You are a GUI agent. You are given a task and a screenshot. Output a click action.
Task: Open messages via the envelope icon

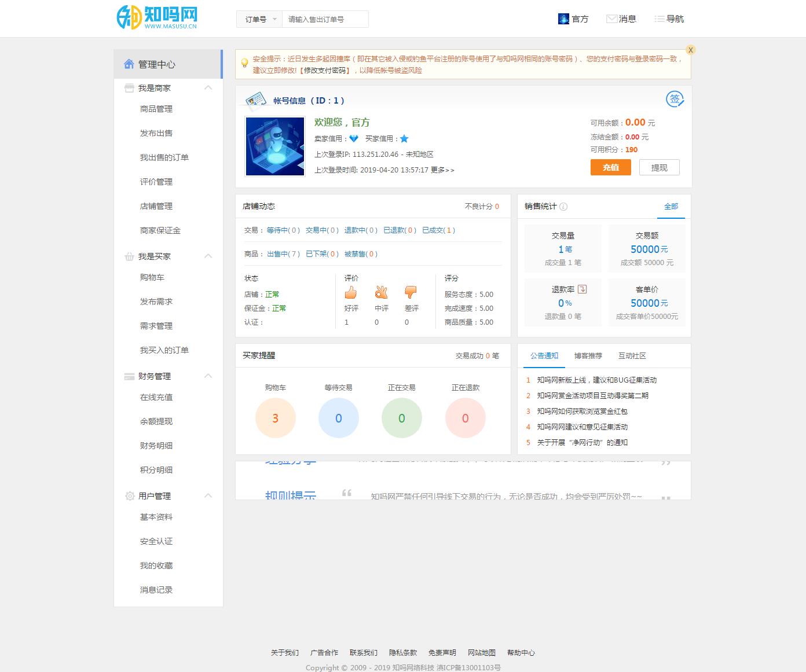[x=611, y=19]
